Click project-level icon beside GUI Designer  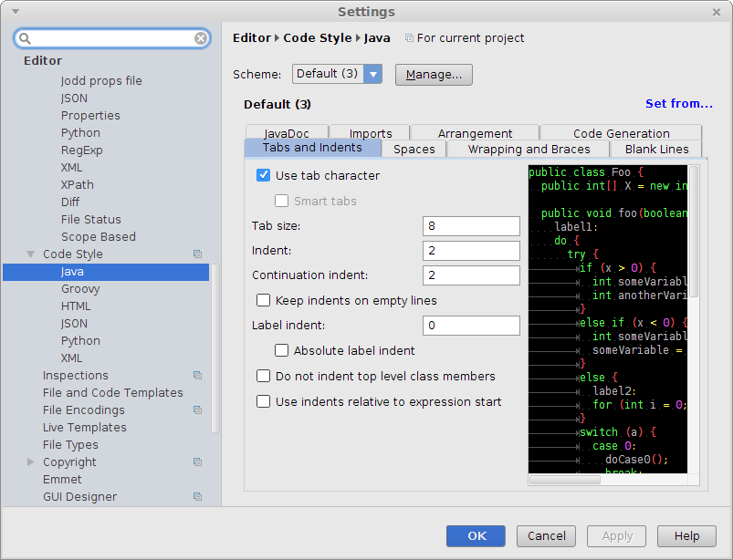197,497
